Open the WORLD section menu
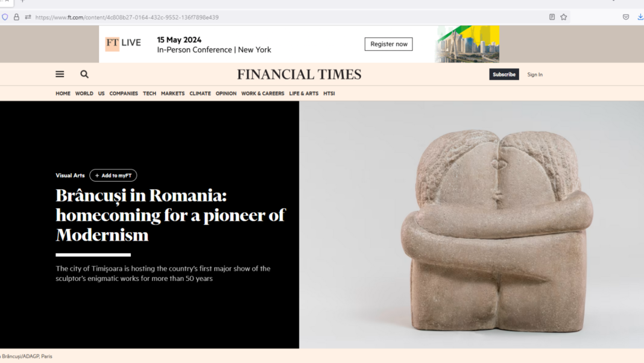This screenshot has height=363, width=644. (84, 93)
